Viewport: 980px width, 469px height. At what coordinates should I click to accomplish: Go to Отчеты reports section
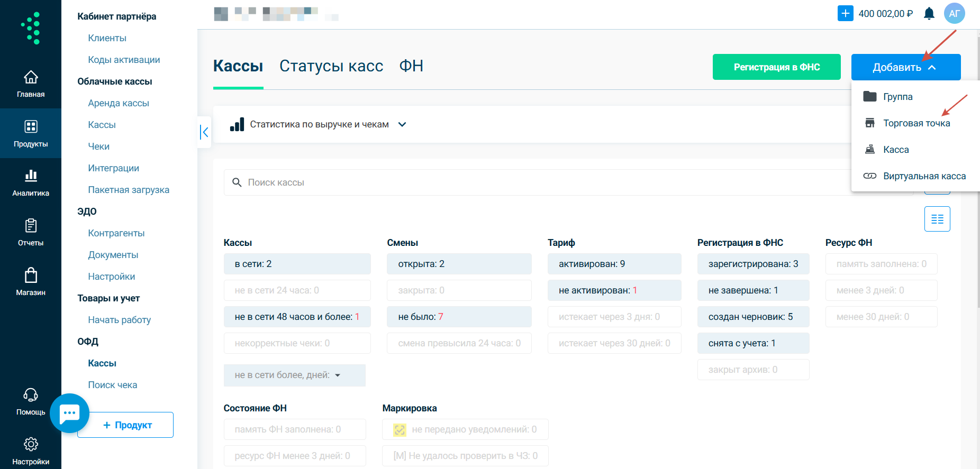(x=31, y=232)
